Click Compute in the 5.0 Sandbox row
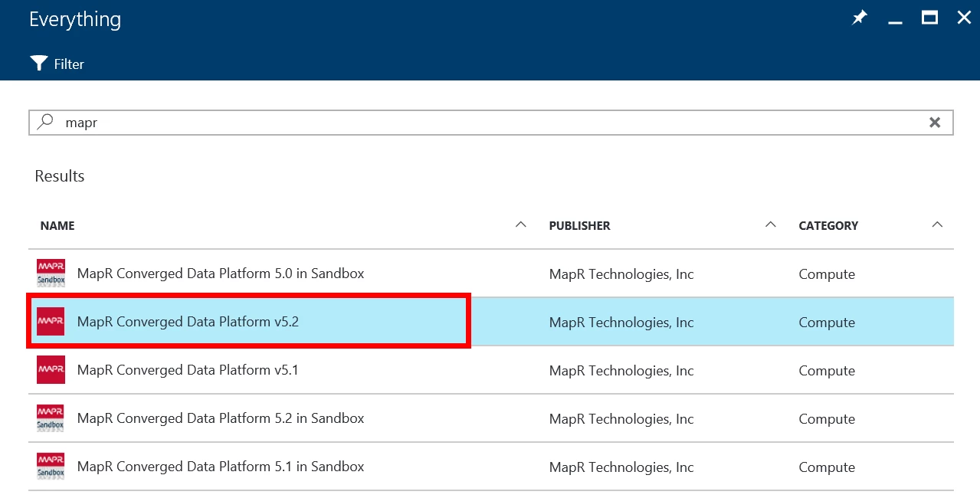980x498 pixels. (827, 274)
